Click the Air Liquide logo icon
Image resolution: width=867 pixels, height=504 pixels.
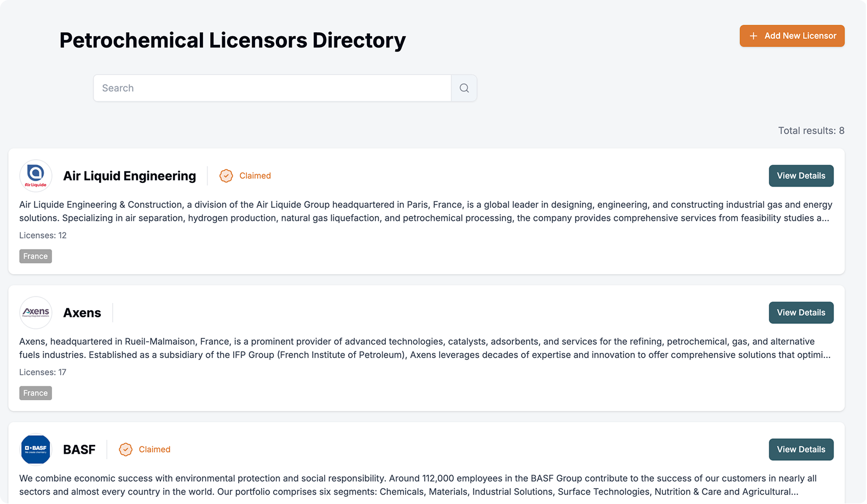point(36,176)
